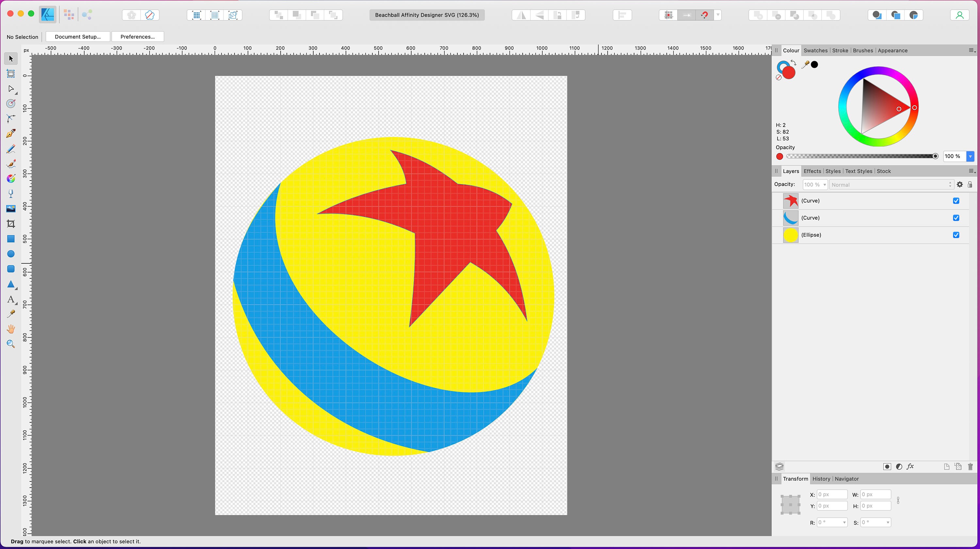Select the Pen tool
Viewport: 980px width, 549px height.
point(11,133)
